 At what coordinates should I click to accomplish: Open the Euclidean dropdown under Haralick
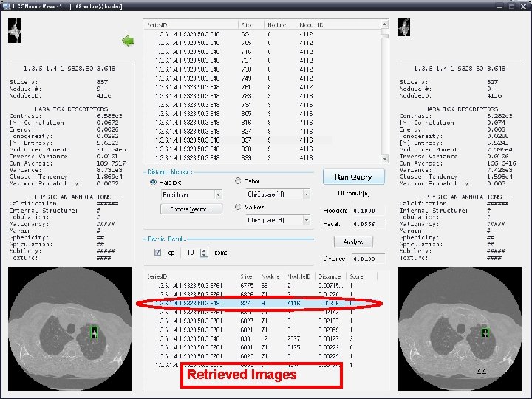[191, 195]
